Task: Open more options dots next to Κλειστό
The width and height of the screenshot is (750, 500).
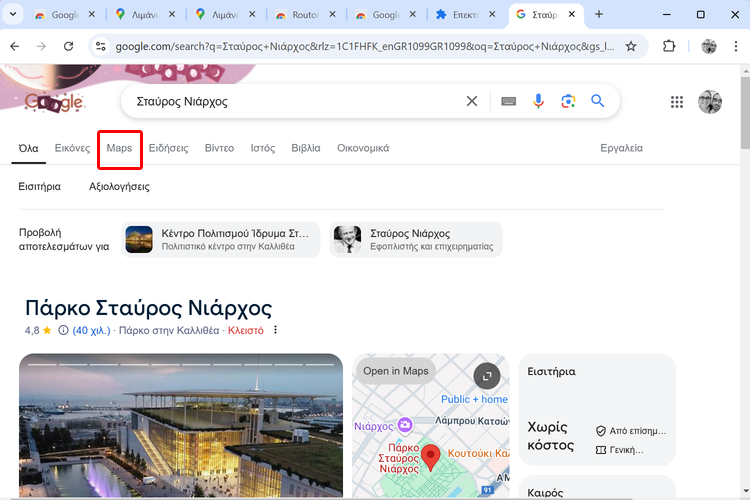Action: pos(275,330)
